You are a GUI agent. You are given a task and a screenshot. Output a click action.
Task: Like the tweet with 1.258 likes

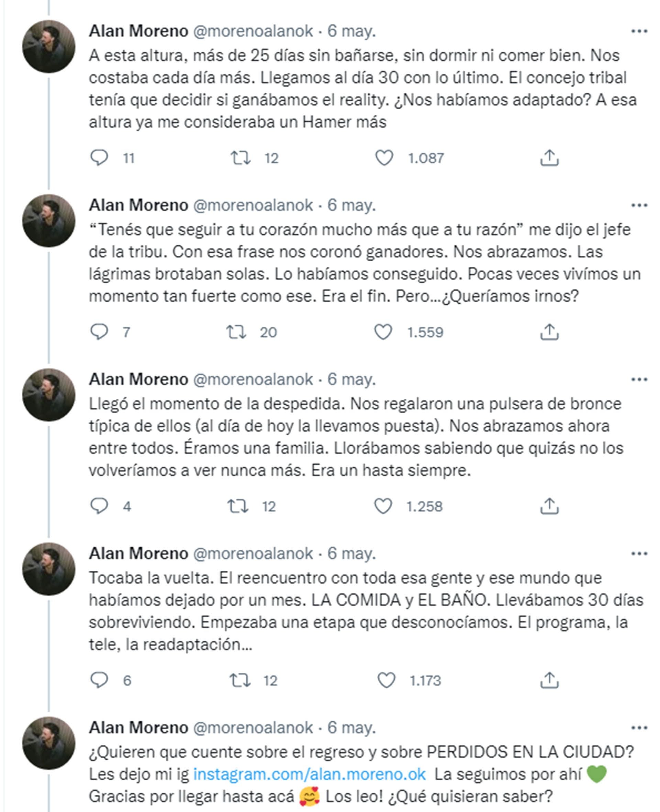[383, 506]
